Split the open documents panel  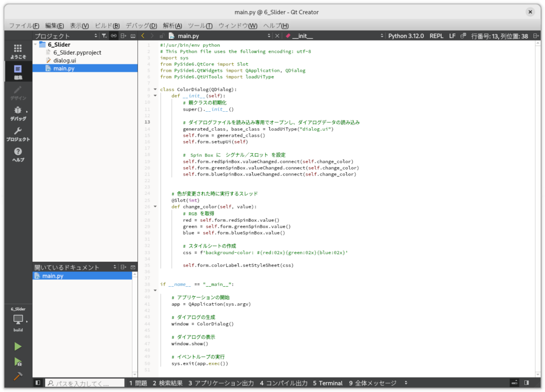point(123,267)
